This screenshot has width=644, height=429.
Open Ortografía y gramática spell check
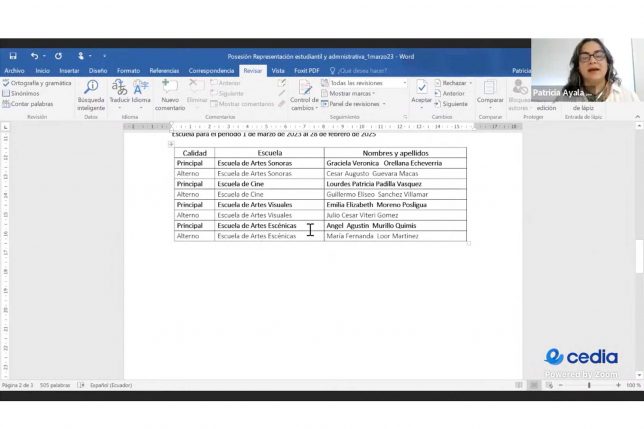point(38,83)
